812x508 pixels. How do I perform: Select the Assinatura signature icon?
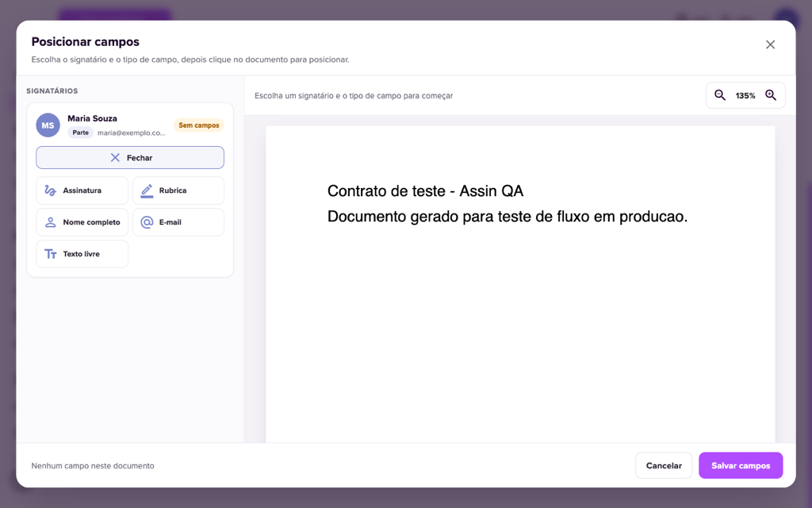[x=50, y=190]
